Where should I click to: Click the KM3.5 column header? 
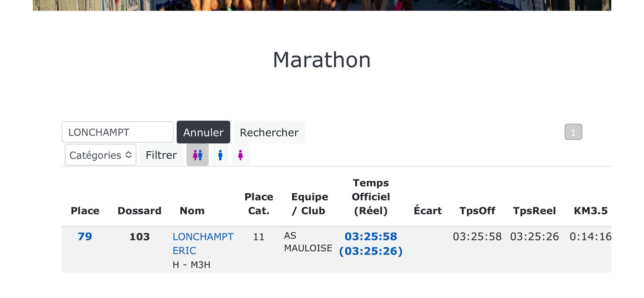pyautogui.click(x=590, y=211)
